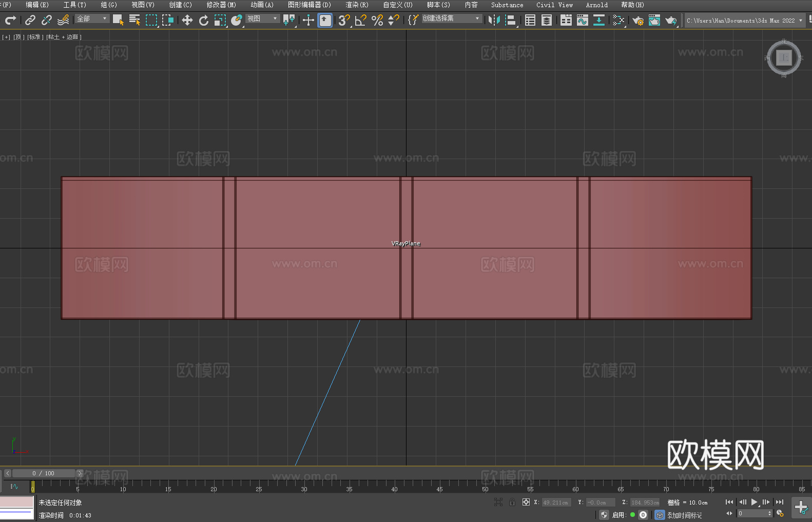Show the Ribbon toggle icon

(566, 20)
